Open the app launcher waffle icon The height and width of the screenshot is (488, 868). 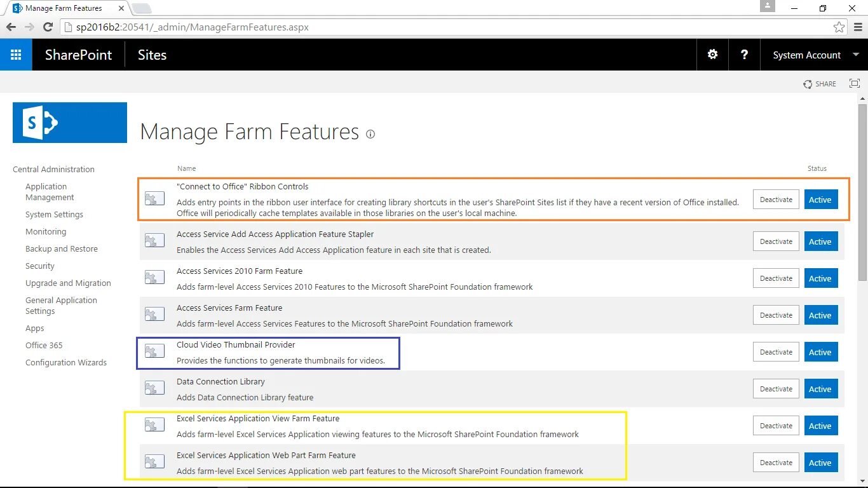click(16, 55)
